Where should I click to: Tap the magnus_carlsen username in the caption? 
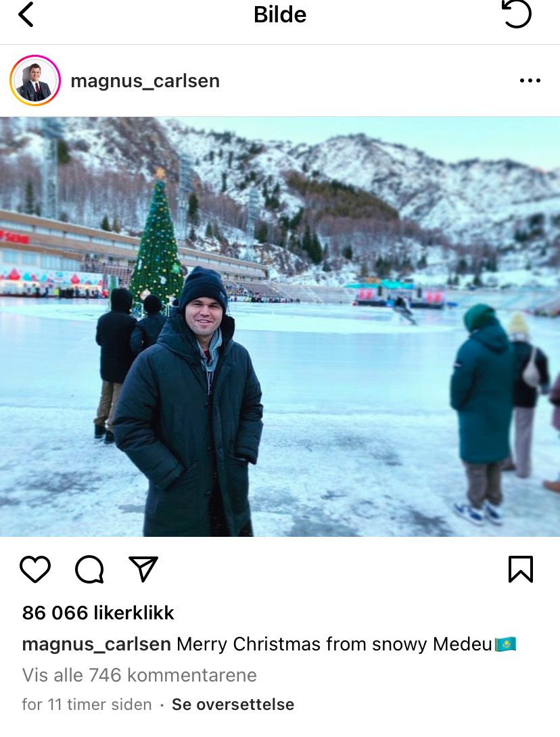[x=96, y=644]
